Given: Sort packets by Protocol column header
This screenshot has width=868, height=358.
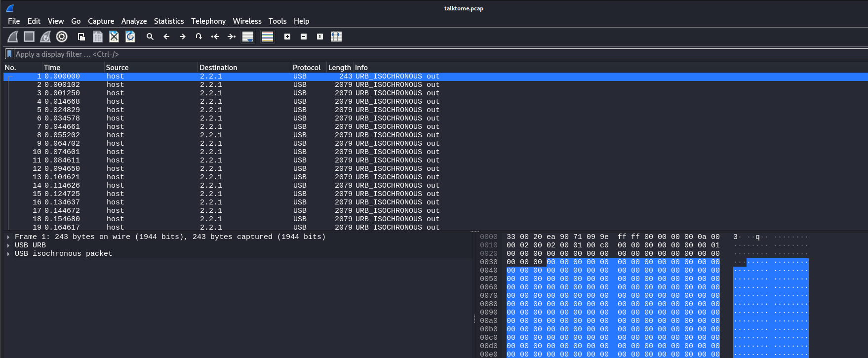Looking at the screenshot, I should [306, 68].
